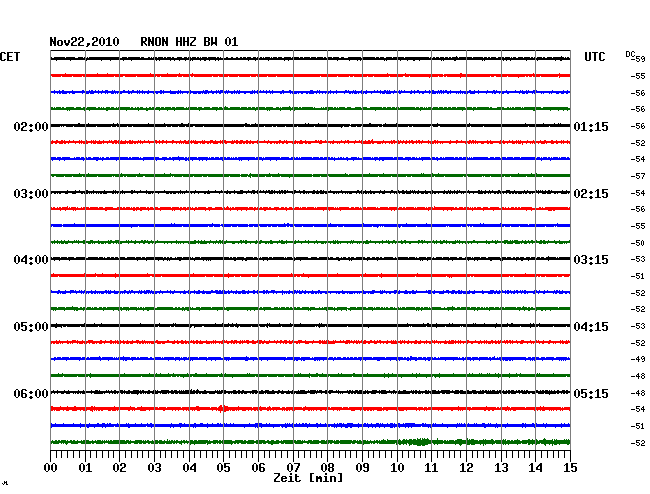Select the UTC timezone label
The width and height of the screenshot is (650, 494).
pyautogui.click(x=594, y=57)
